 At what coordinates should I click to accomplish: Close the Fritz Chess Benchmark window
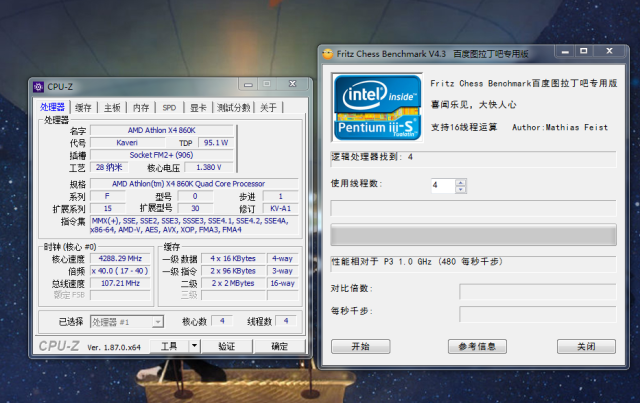point(609,51)
